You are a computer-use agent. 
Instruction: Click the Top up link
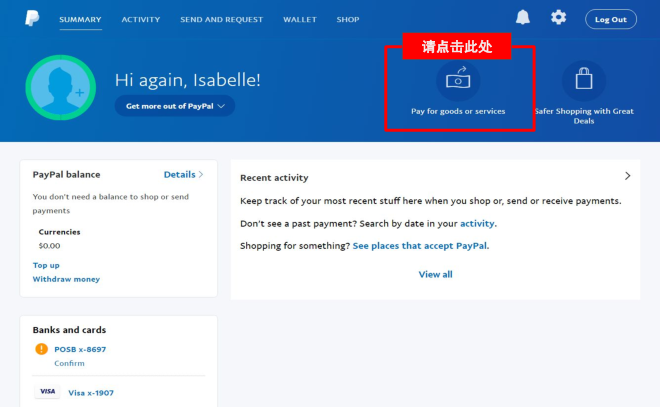pos(46,265)
